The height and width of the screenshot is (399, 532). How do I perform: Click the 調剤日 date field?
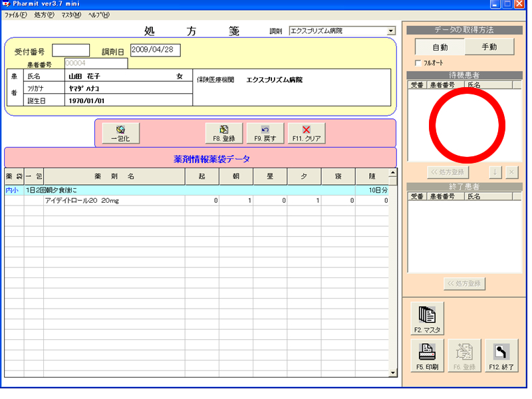[155, 51]
